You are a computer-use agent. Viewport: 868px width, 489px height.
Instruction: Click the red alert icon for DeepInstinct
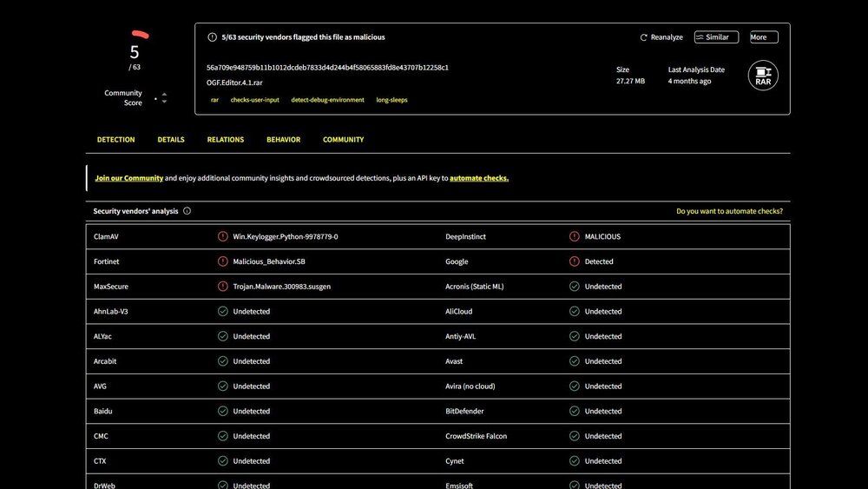(x=574, y=236)
